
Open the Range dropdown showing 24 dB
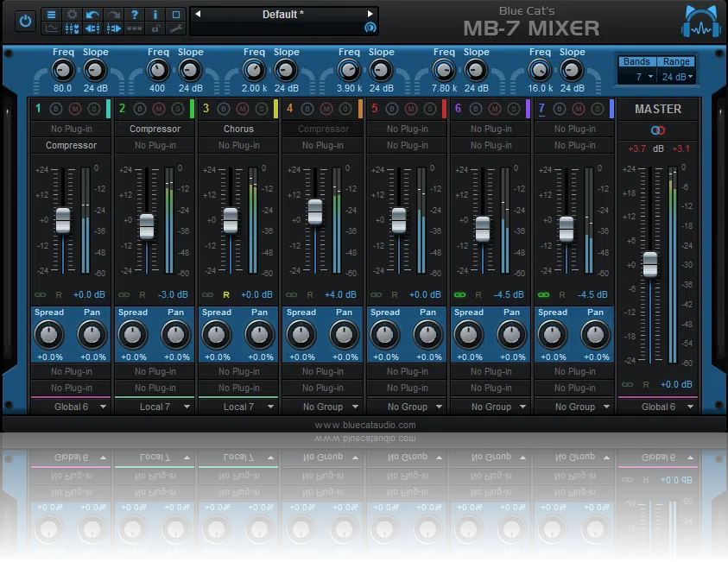pos(675,76)
